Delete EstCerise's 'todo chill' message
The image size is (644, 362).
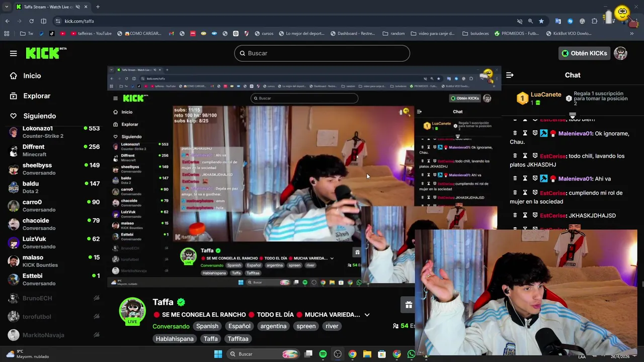click(515, 156)
